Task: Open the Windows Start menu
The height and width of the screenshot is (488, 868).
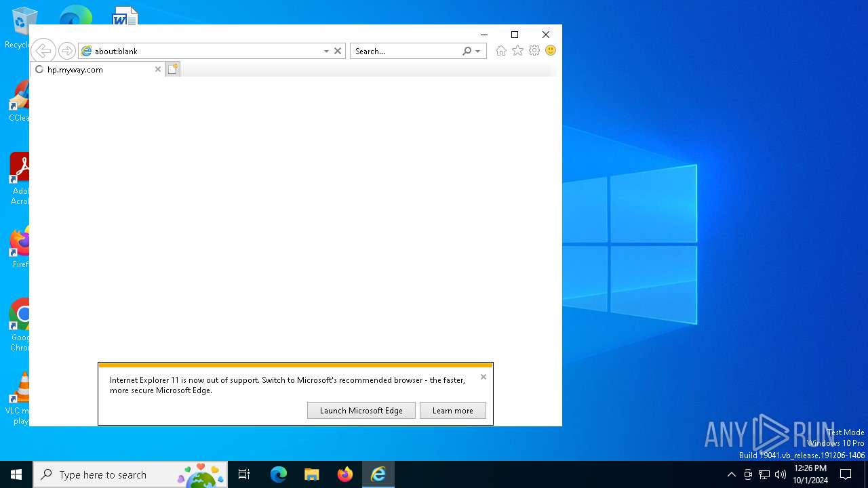Action: (x=16, y=474)
